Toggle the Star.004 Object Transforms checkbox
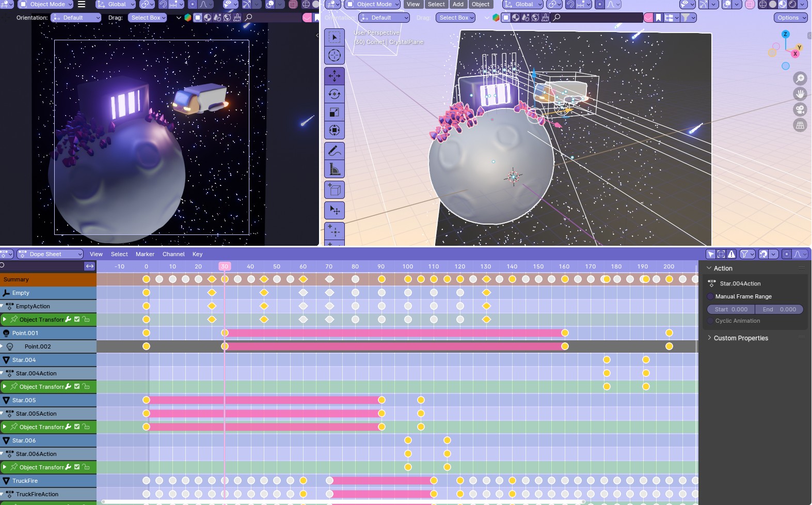The image size is (812, 505). [x=77, y=386]
